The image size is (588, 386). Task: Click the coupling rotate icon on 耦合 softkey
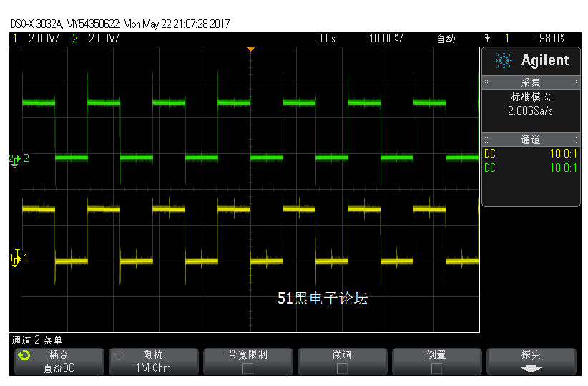[x=24, y=354]
